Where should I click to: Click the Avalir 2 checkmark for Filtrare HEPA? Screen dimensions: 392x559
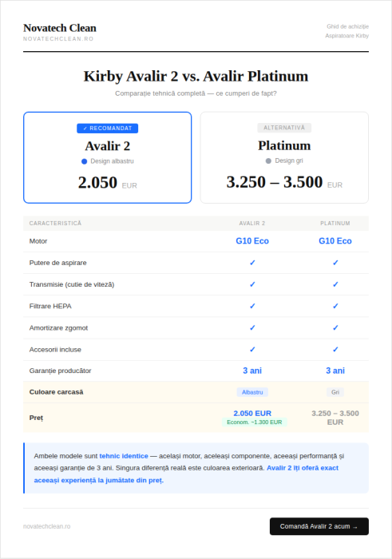252,306
